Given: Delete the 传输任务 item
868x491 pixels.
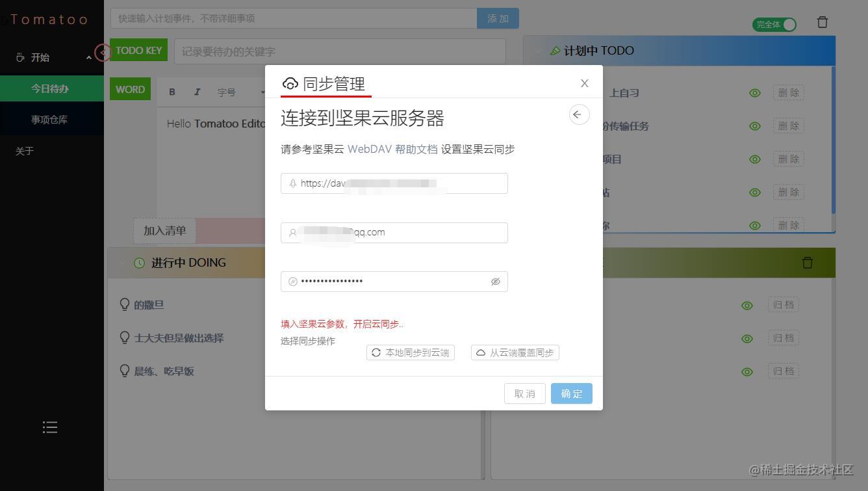Looking at the screenshot, I should click(789, 126).
